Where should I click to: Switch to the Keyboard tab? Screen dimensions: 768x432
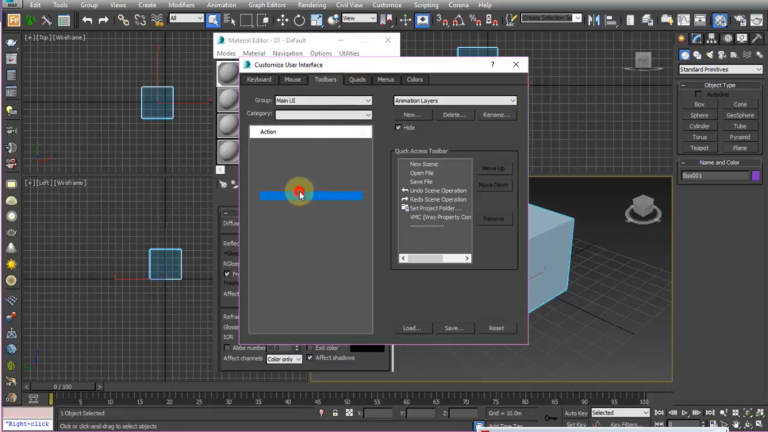coord(259,79)
